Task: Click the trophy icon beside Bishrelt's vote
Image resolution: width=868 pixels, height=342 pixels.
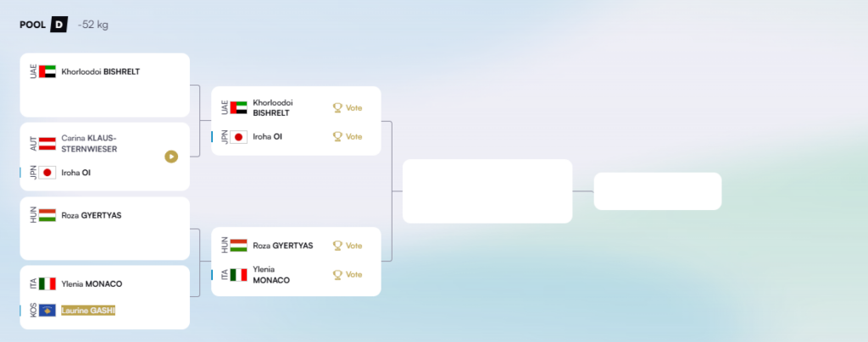Action: coord(337,108)
